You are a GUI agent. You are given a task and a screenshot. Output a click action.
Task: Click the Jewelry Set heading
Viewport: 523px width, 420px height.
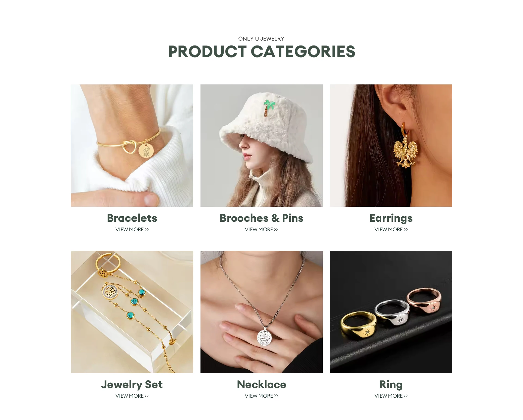(x=132, y=385)
